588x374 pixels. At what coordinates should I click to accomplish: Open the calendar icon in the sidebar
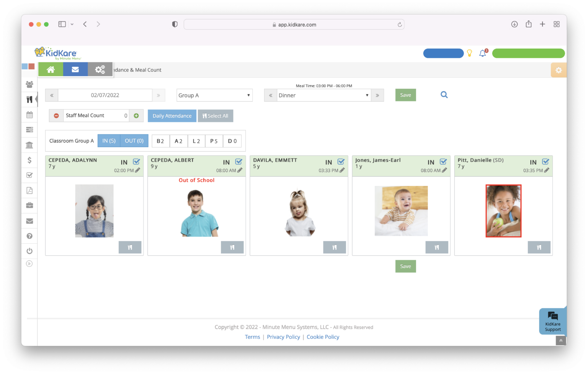29,115
